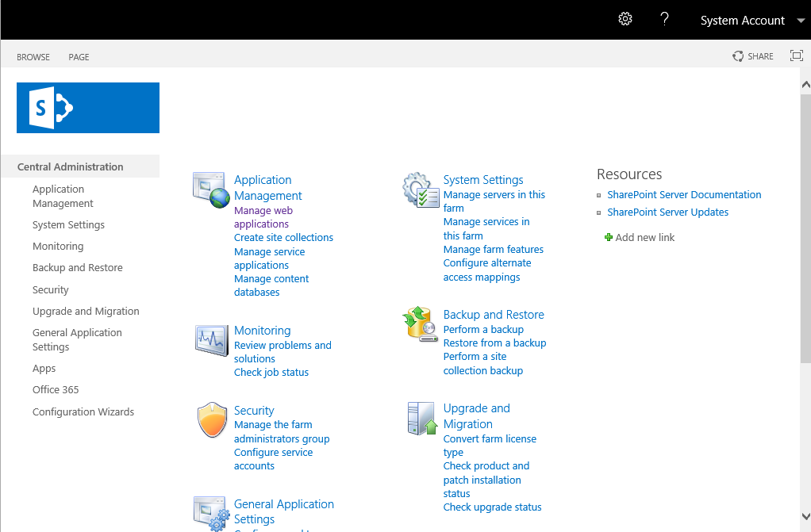Viewport: 811px width, 532px height.
Task: Switch to the PAGE ribbon tab
Action: pos(79,57)
